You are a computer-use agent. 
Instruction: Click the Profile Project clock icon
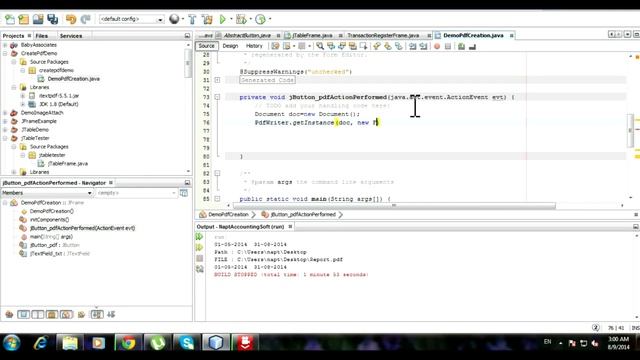click(260, 19)
